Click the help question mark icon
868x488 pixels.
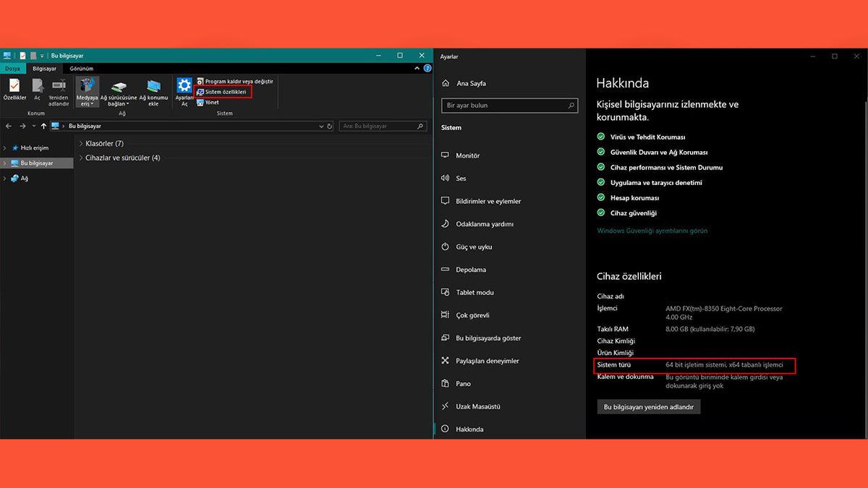(x=427, y=69)
